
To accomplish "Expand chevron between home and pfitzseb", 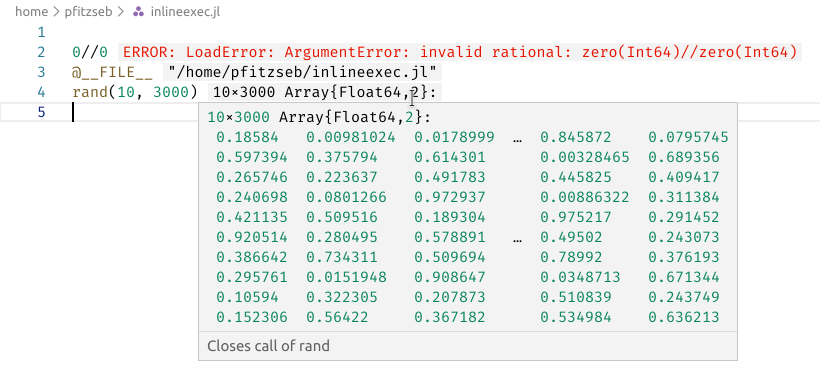I will pos(56,12).
